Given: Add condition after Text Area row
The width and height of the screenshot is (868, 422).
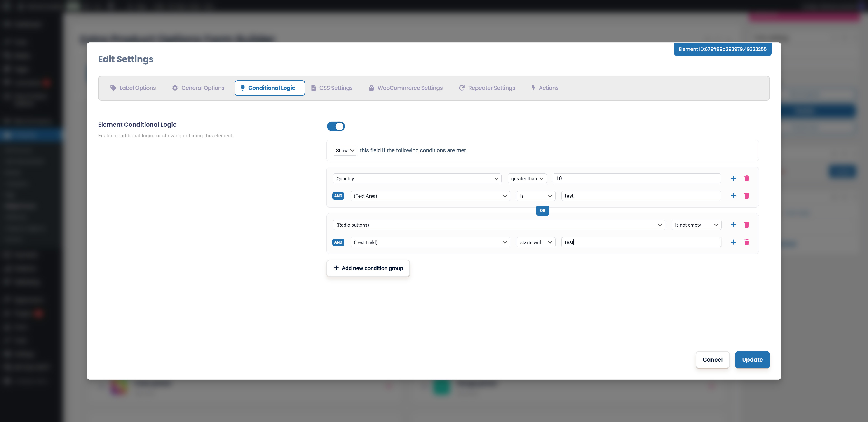Looking at the screenshot, I should tap(733, 196).
